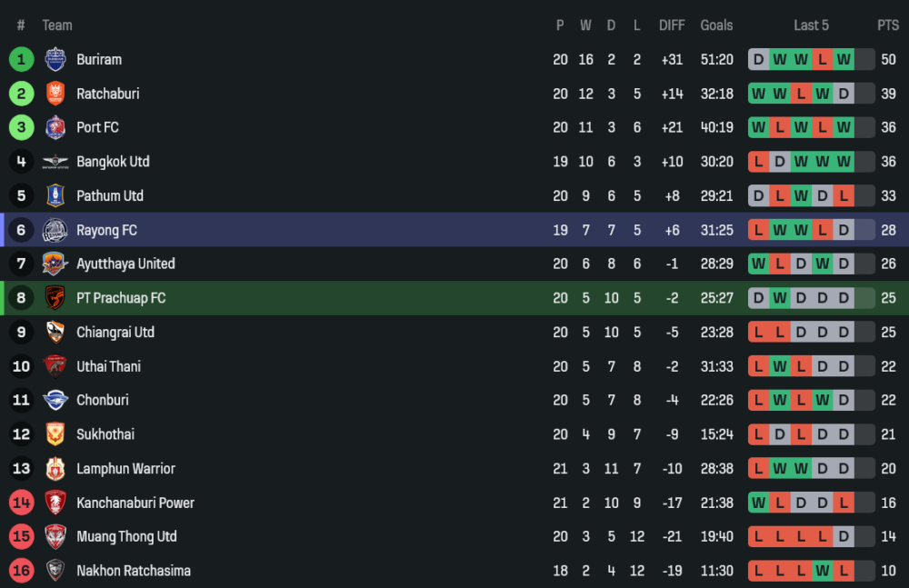Click red rank badge number 16
This screenshot has width=909, height=588.
click(22, 571)
